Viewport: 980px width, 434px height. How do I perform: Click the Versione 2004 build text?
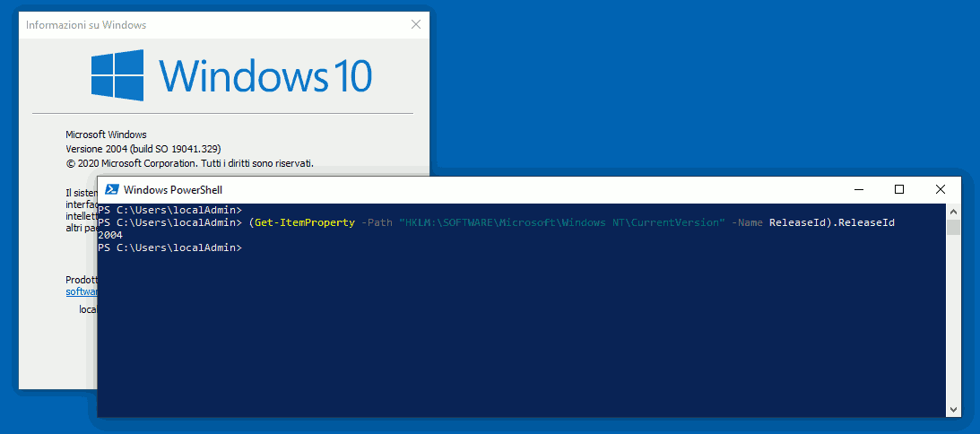tap(143, 149)
